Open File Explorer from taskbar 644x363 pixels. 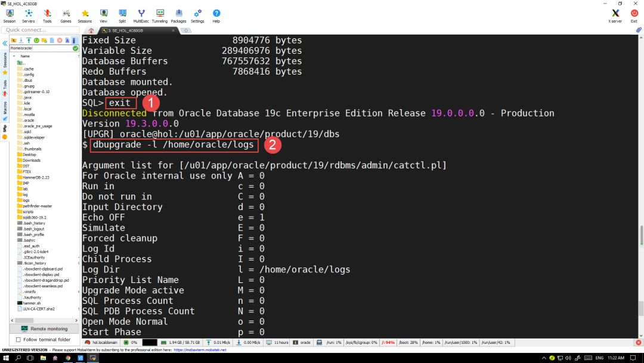pyautogui.click(x=43, y=358)
